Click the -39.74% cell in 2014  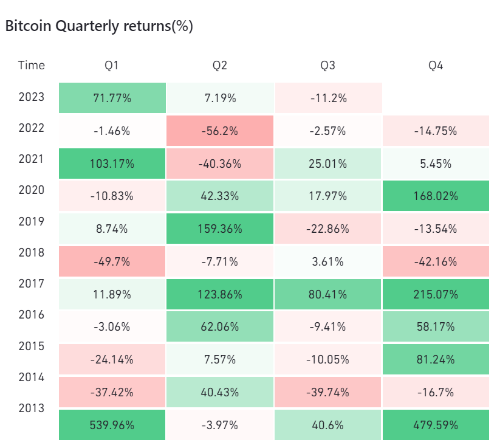coord(327,392)
